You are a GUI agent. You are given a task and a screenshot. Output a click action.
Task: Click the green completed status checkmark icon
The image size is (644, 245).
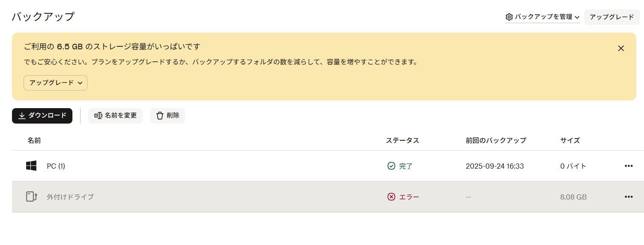391,166
